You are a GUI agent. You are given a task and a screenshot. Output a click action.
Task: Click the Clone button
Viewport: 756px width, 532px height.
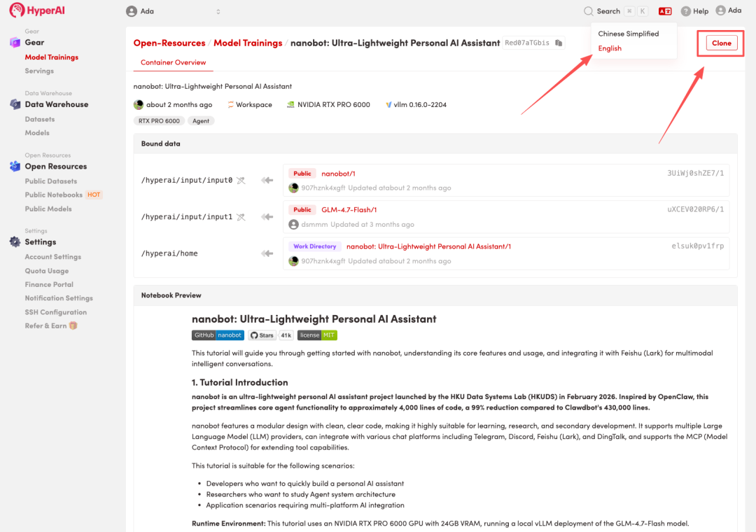(721, 43)
